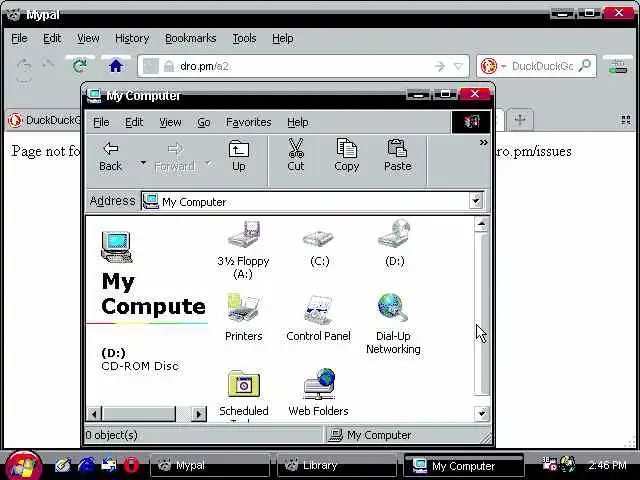Screen dimensions: 640x480
Task: Click the Back toolbar button
Action: pos(110,157)
